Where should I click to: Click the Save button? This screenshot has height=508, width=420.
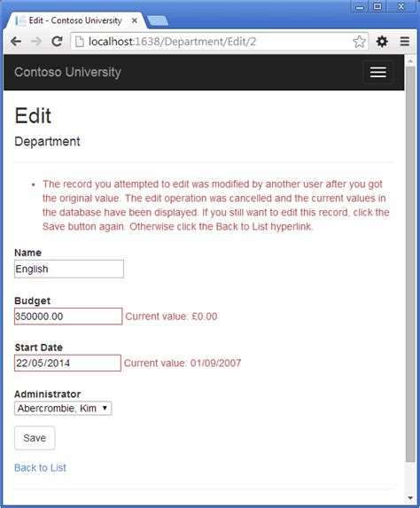pyautogui.click(x=35, y=438)
